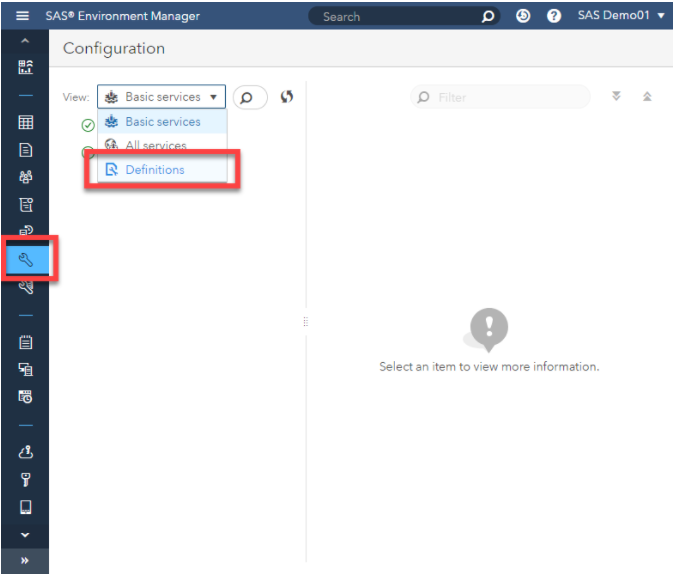
Task: Click the green check status icon of first service
Action: [x=88, y=125]
